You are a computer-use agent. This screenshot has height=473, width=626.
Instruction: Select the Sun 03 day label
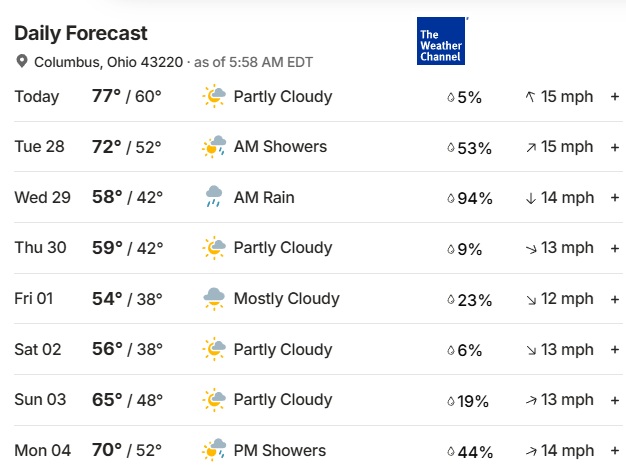40,399
